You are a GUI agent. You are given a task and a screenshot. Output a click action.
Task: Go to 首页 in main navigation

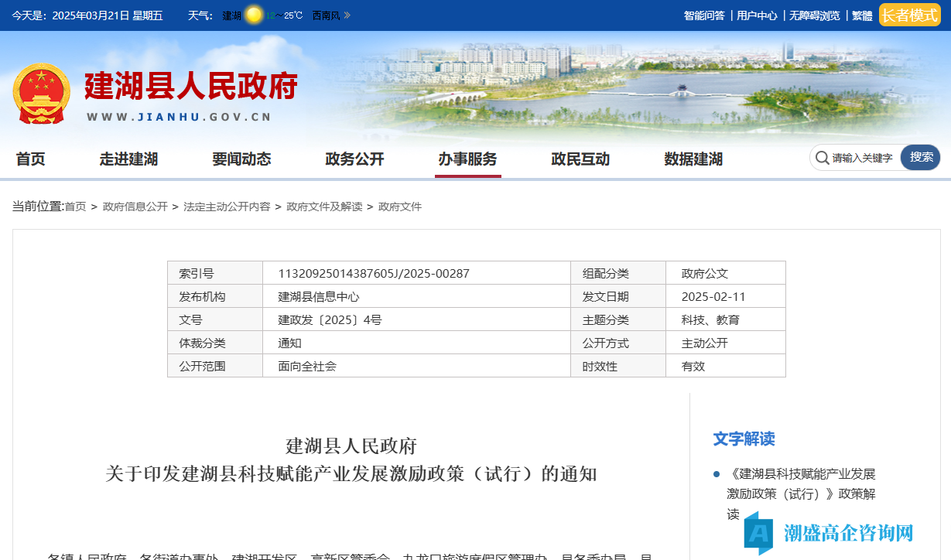click(x=31, y=159)
